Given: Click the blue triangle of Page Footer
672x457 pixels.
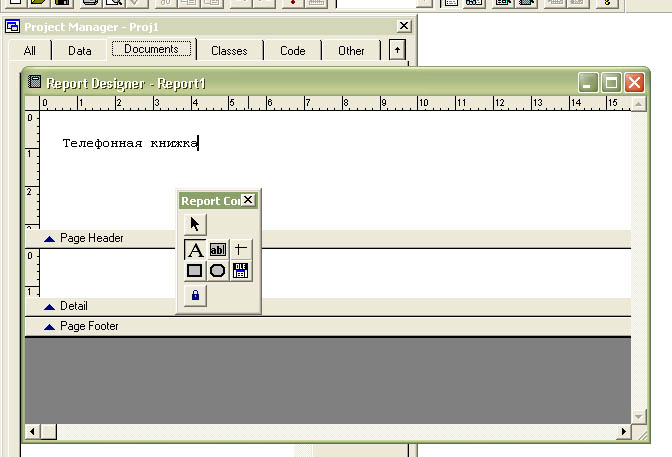Looking at the screenshot, I should coord(49,327).
